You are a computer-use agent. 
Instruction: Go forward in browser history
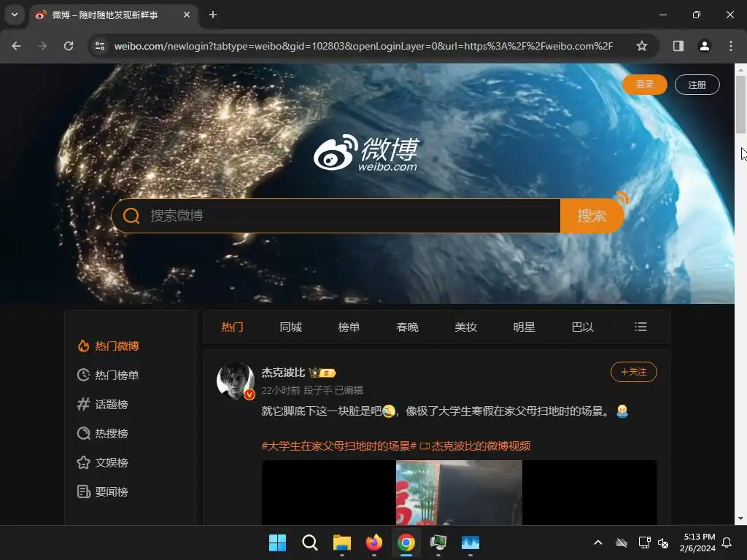coord(42,46)
